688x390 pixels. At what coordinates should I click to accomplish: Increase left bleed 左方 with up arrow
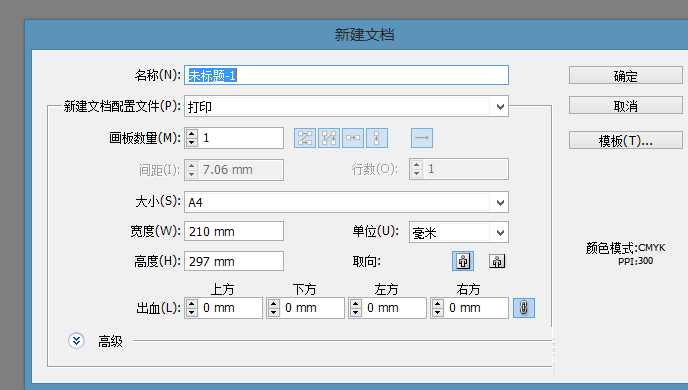coord(356,303)
